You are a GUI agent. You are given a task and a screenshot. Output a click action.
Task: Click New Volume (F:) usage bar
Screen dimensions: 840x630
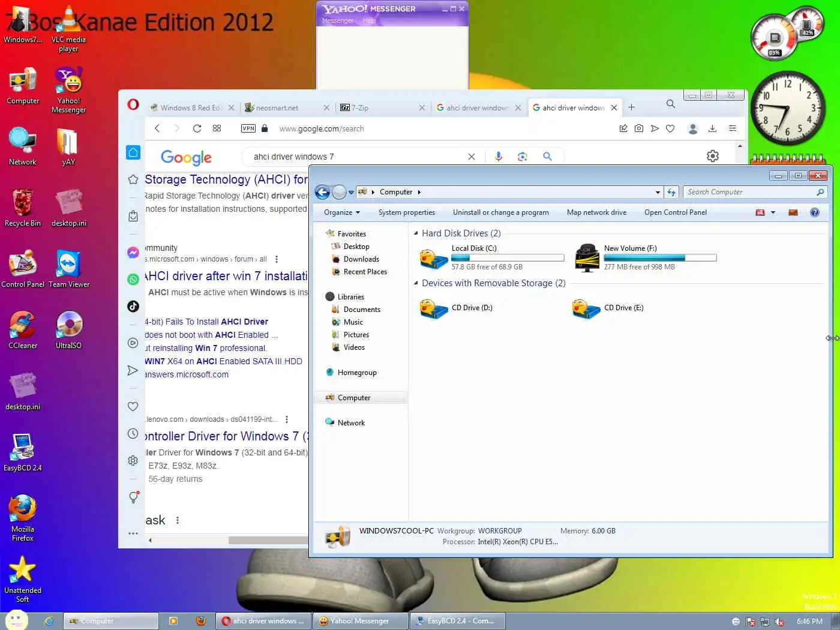pos(660,258)
